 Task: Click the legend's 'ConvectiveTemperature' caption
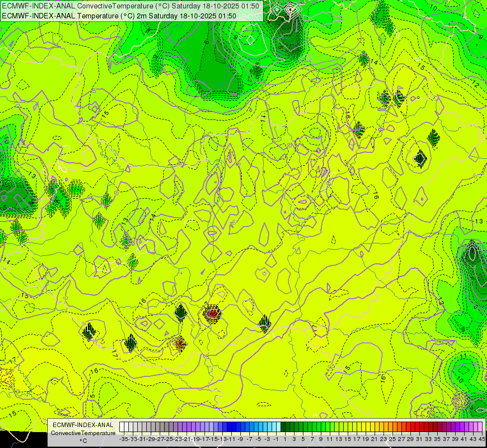[83, 433]
